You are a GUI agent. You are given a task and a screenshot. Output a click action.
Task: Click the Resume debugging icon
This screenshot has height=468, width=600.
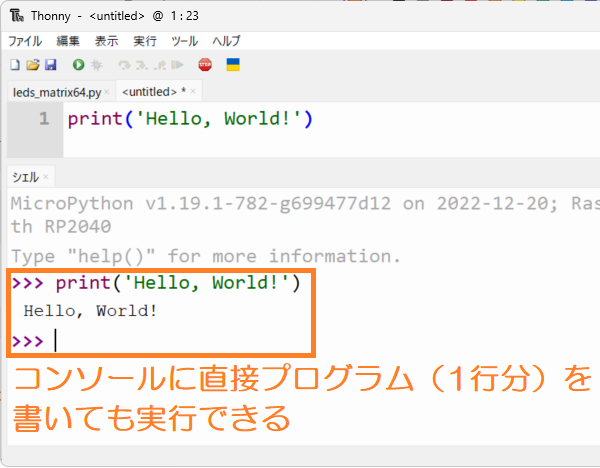coord(177,65)
